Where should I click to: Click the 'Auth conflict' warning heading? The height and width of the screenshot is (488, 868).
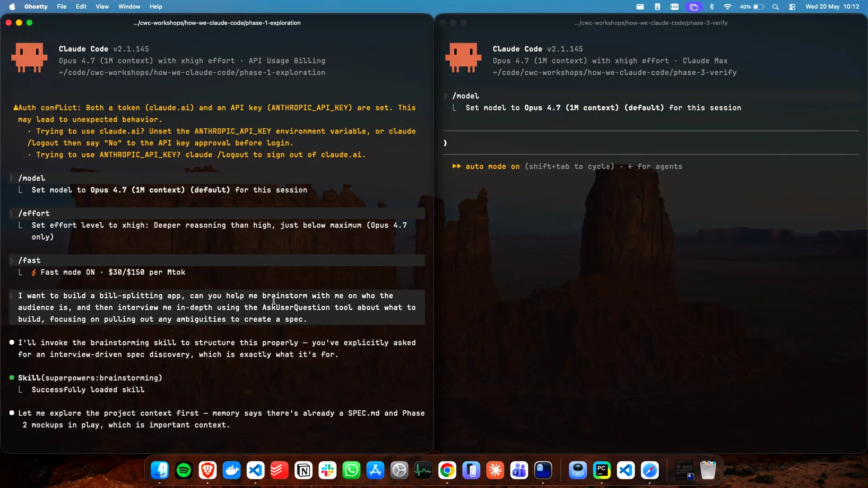point(49,108)
